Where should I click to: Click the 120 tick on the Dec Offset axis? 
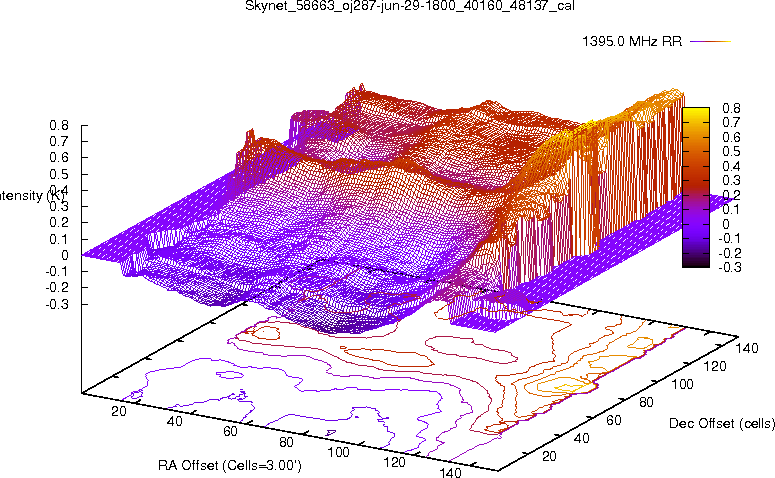tap(715, 366)
